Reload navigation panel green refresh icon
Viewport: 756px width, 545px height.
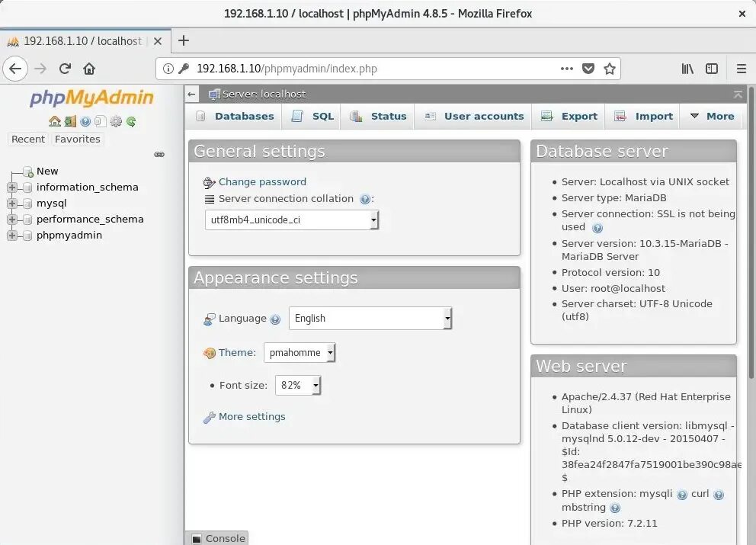coord(131,121)
